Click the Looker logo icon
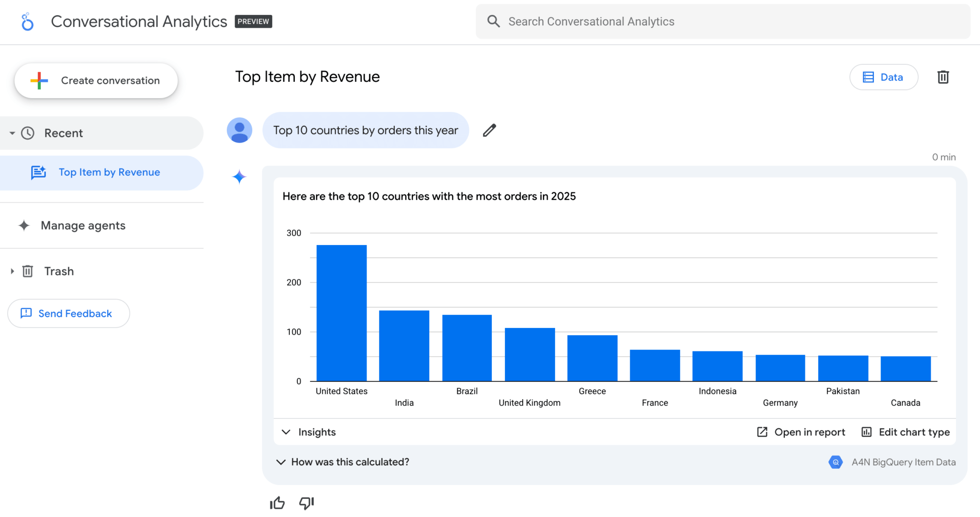The height and width of the screenshot is (517, 980). point(27,22)
